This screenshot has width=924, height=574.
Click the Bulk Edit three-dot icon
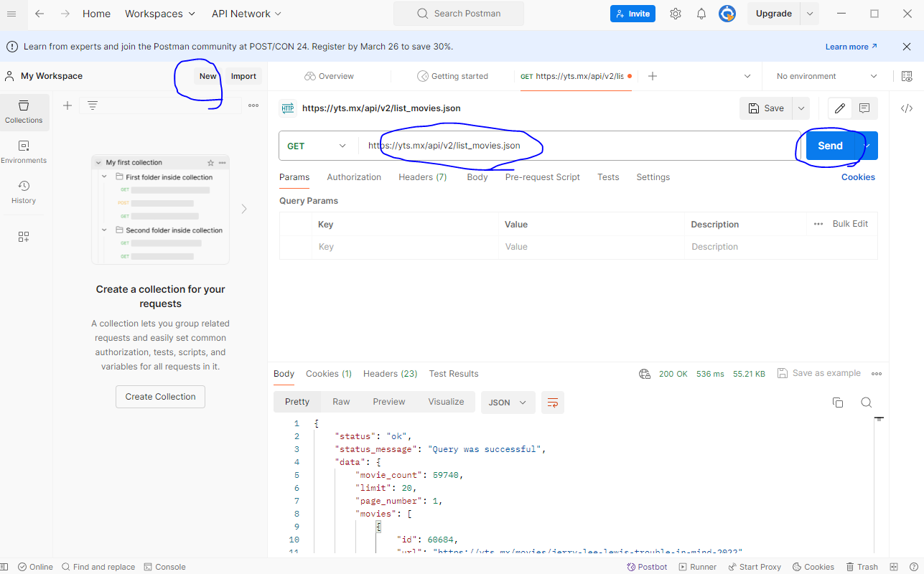tap(818, 224)
